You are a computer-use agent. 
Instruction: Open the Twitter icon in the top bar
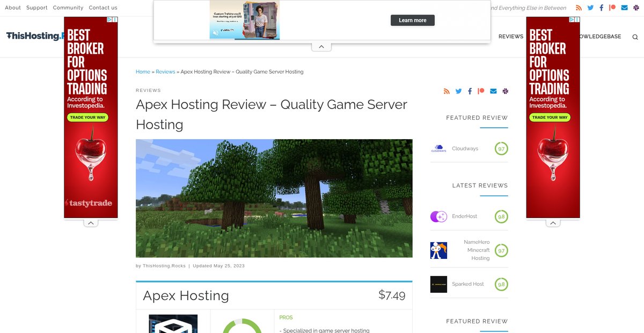click(590, 8)
